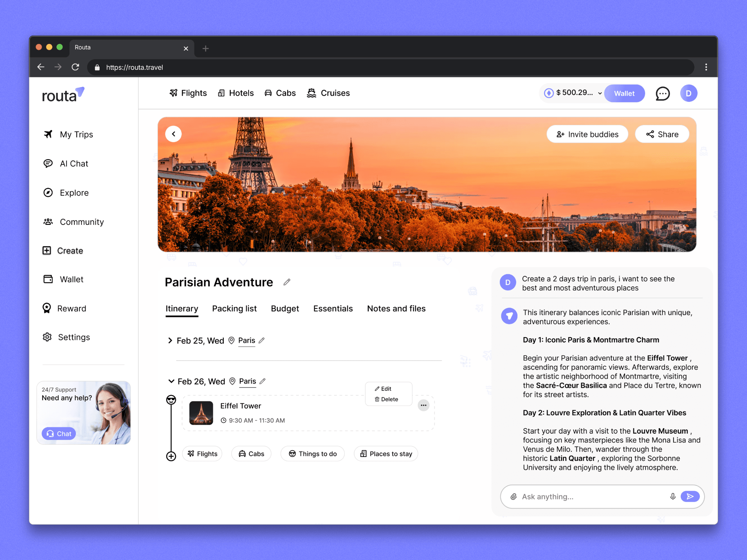Start support Chat in help card

point(59,434)
